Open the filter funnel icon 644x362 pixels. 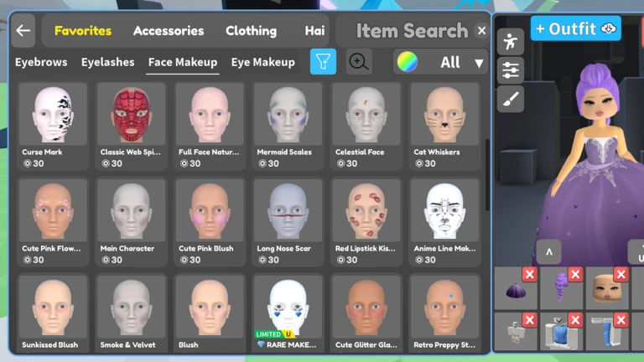pyautogui.click(x=323, y=62)
